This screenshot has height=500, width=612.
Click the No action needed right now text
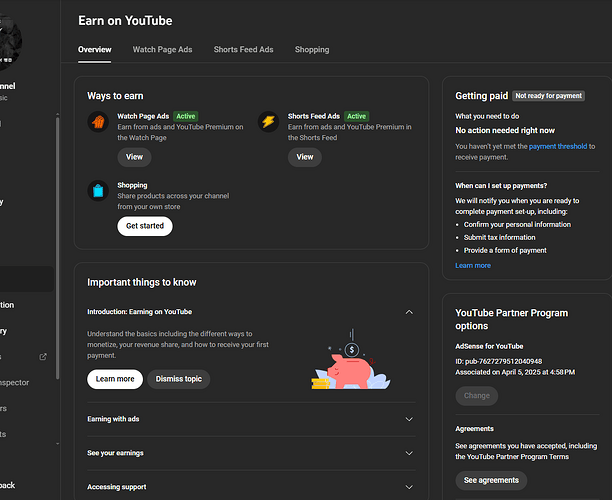click(x=505, y=130)
